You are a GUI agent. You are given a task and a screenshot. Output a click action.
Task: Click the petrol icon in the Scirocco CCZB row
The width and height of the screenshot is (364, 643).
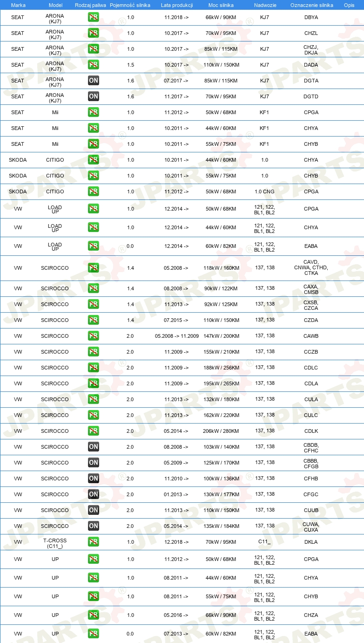coord(94,352)
